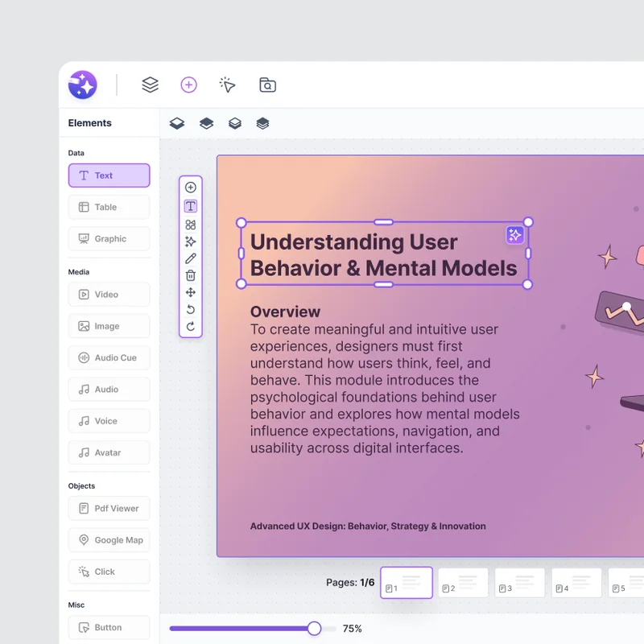Open the folder search icon
The image size is (644, 644).
coord(267,85)
